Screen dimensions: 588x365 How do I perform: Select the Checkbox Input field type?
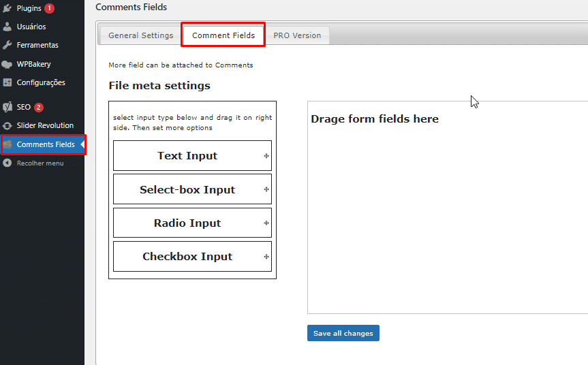click(192, 256)
